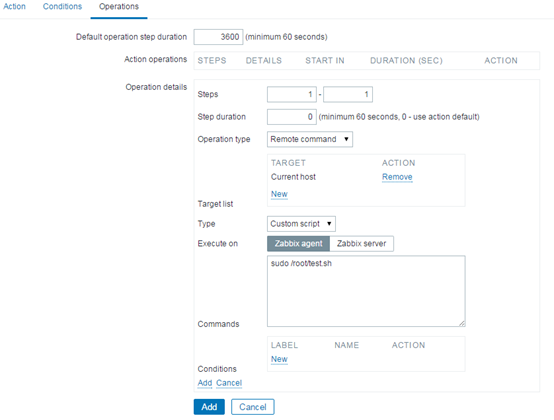Select Zabbix agent for Execute on
The image size is (554, 420).
(299, 243)
